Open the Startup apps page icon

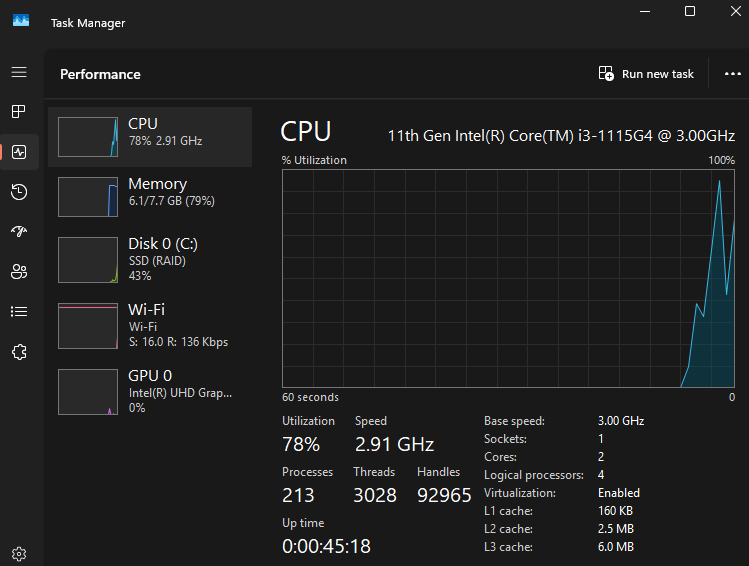(x=18, y=232)
